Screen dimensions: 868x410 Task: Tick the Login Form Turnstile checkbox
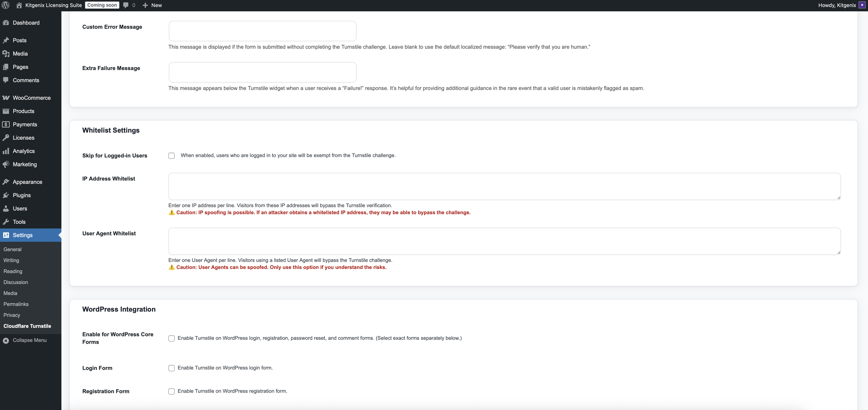(172, 368)
